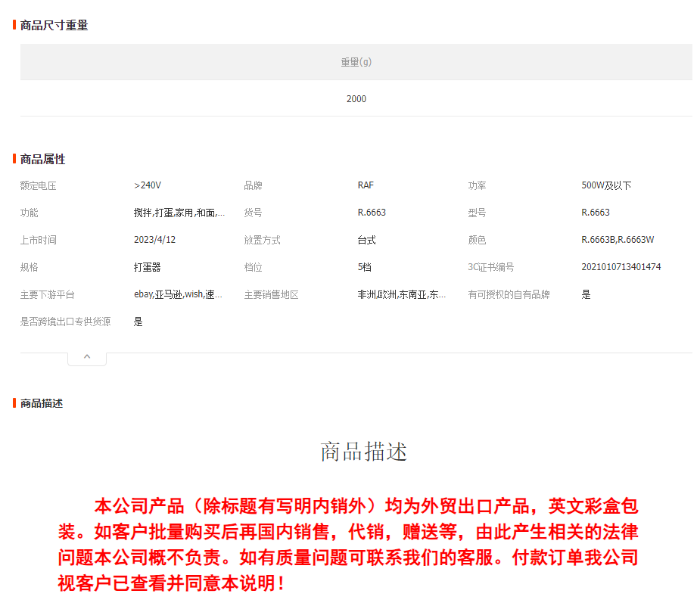Click the 是否跨境出口专供货源 attribute label
Viewport: 700px width, 606px height.
(x=65, y=322)
